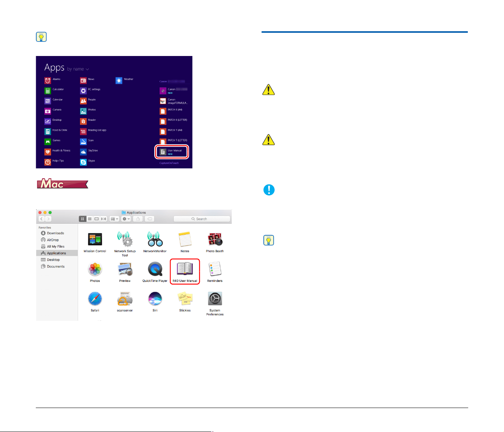This screenshot has height=432, width=504.
Task: Open the Canon imageFORMULA app entry
Action: (x=174, y=101)
